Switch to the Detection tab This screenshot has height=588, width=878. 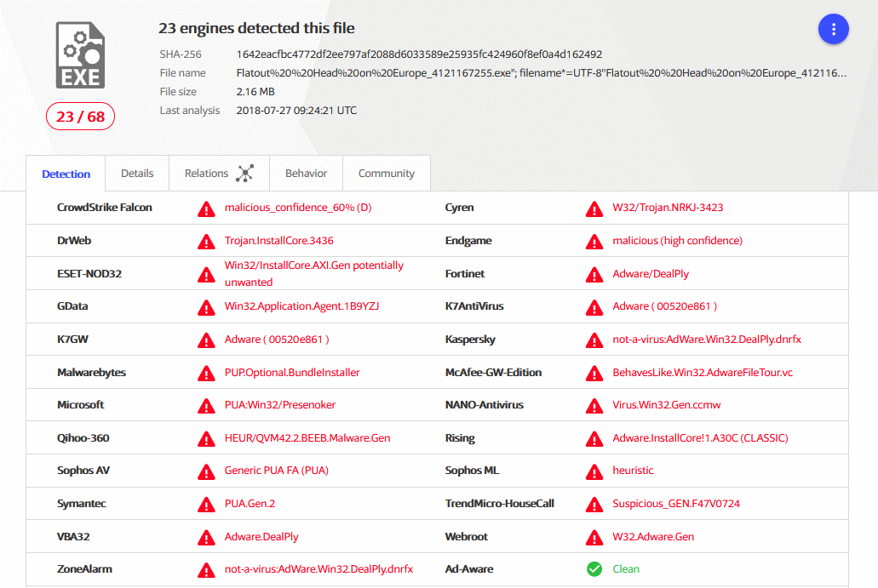pos(66,174)
